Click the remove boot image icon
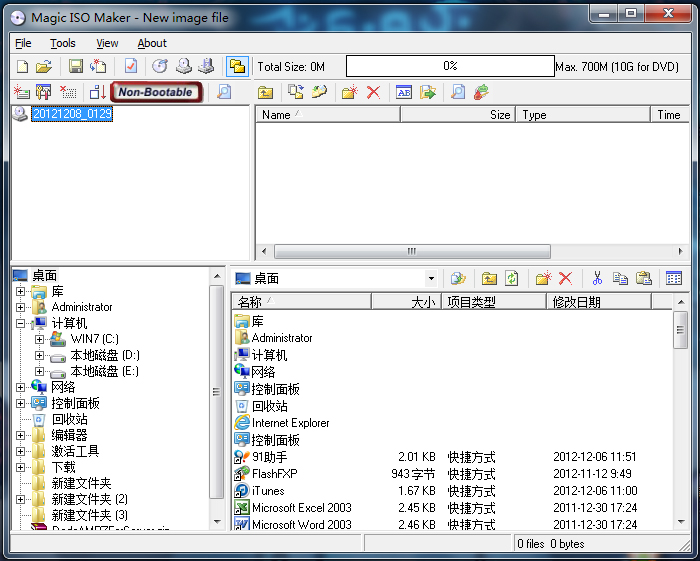This screenshot has height=561, width=700. tap(68, 92)
